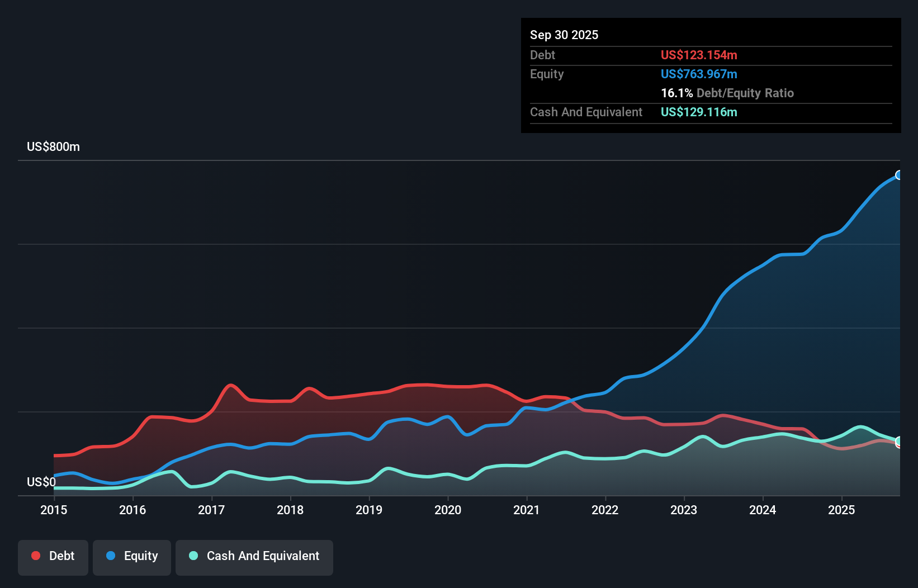The image size is (918, 588).
Task: Click the blue Equity legend dot
Action: 112,556
